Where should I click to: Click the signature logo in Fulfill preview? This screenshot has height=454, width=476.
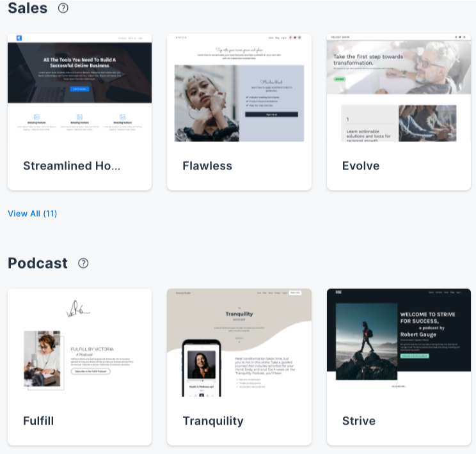(77, 309)
